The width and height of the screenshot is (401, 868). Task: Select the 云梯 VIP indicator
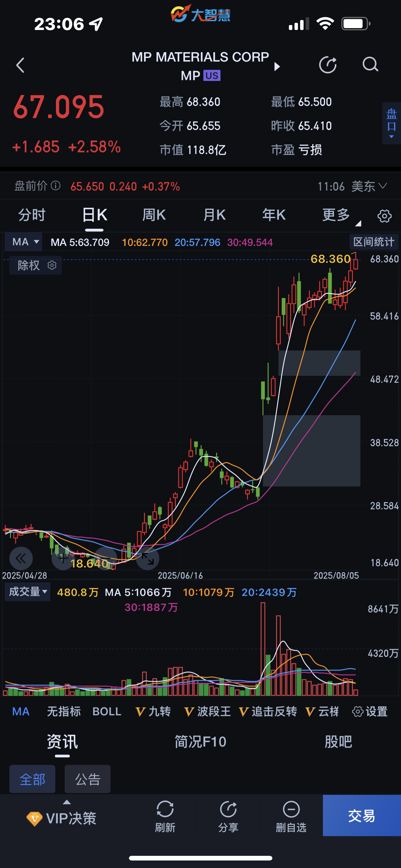point(322,712)
